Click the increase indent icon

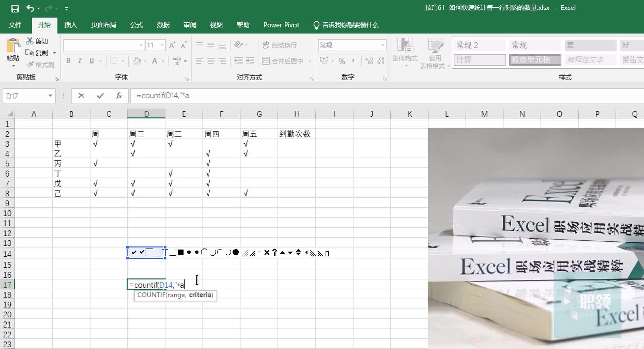click(x=250, y=61)
